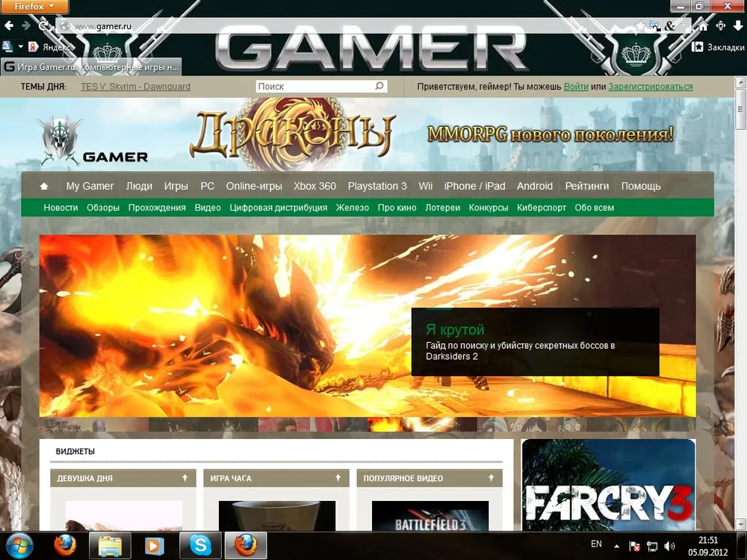The image size is (747, 560).
Task: Open Про кино section
Action: pos(397,208)
